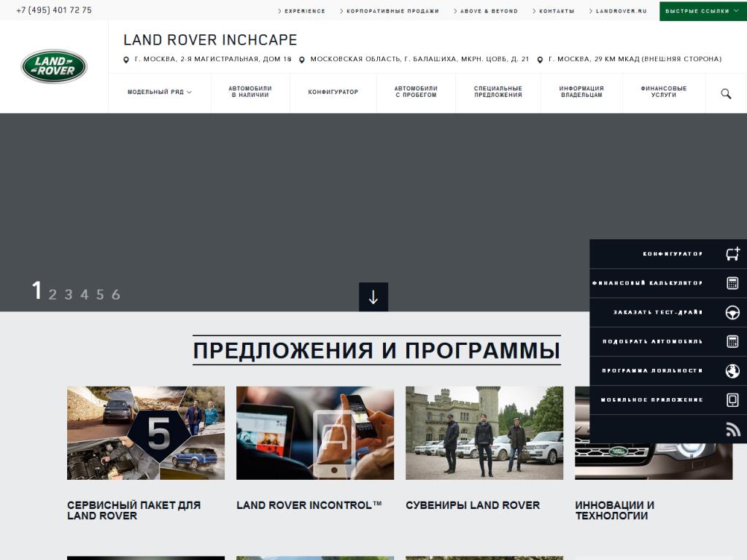Screen dimensions: 747x560
Task: Click the steering wheel test-drive icon
Action: [732, 312]
